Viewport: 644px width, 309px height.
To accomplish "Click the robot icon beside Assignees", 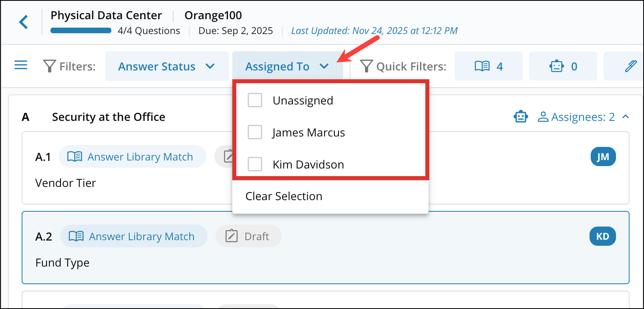I will pos(520,116).
